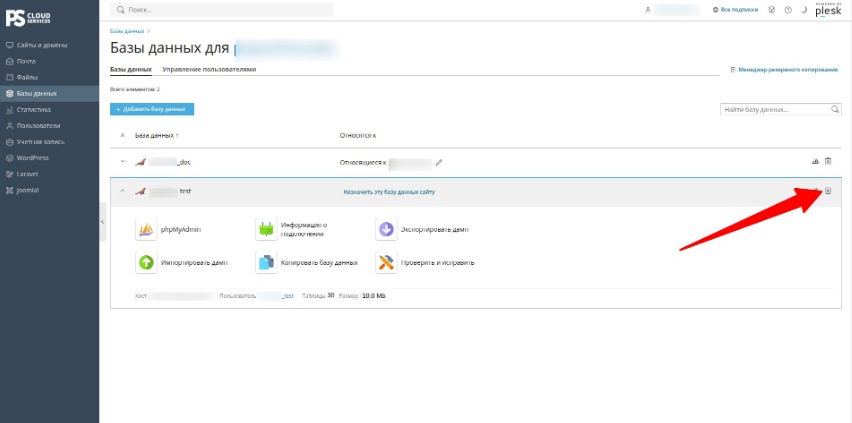This screenshot has width=852, height=423.
Task: Expand the _doc database row chevron
Action: [122, 161]
